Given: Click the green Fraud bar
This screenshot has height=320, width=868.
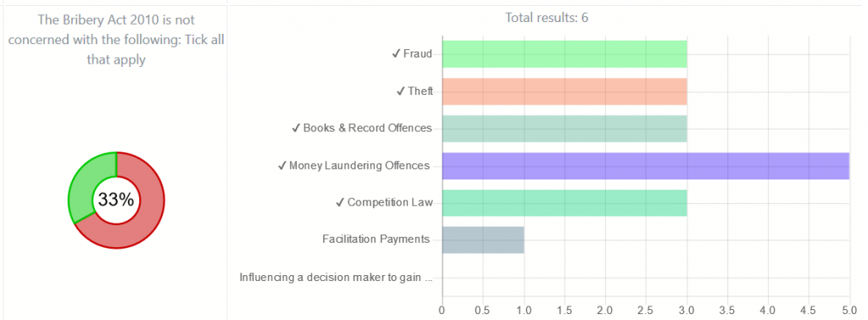Looking at the screenshot, I should tap(565, 54).
